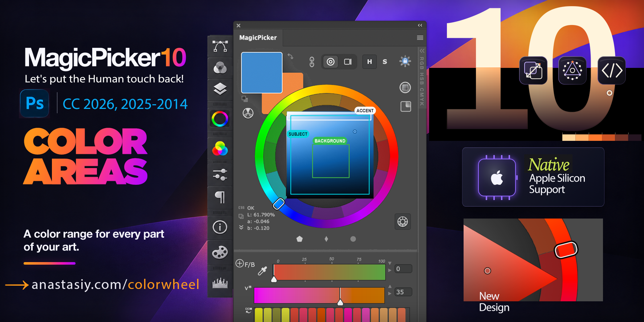Expand the RGB HSB CMYK side strip
The height and width of the screenshot is (322, 644).
click(422, 51)
